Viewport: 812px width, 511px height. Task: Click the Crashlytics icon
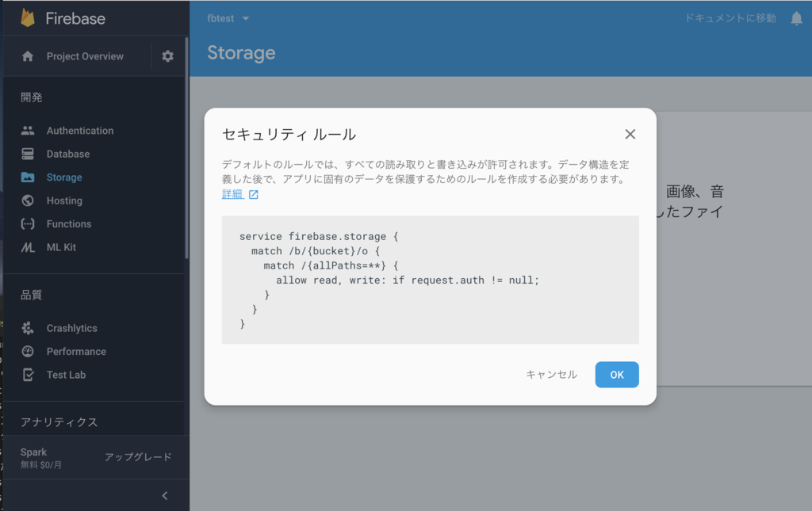(28, 328)
